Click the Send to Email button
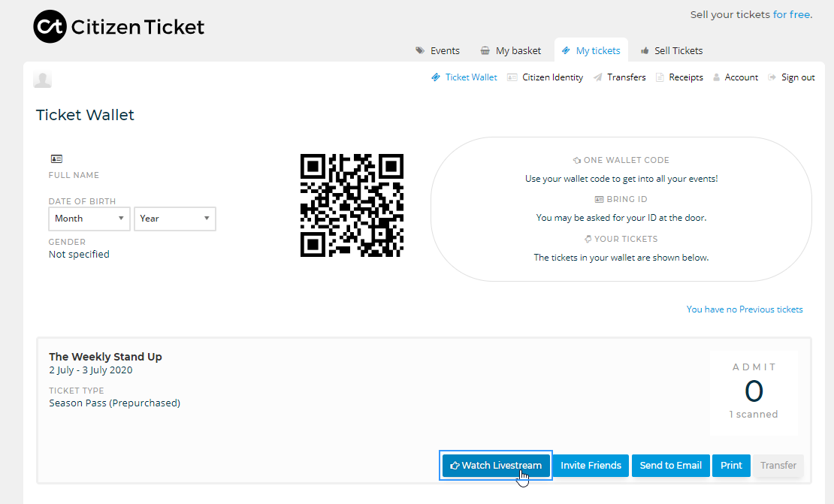This screenshot has width=834, height=504. (x=671, y=466)
